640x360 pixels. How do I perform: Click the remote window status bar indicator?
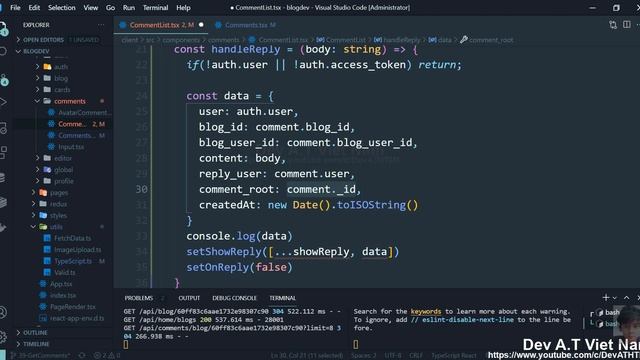coord(3,355)
